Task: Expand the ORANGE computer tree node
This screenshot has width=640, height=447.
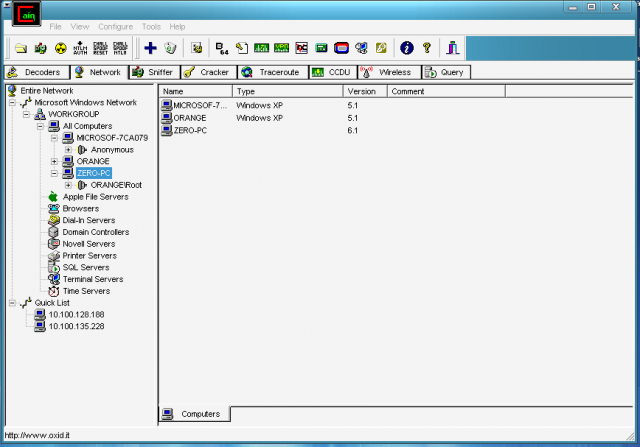Action: point(54,161)
